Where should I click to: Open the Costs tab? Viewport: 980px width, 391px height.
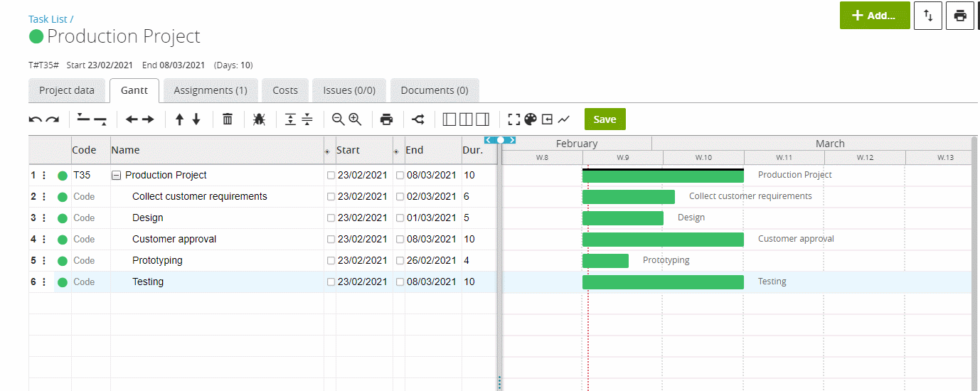(285, 90)
